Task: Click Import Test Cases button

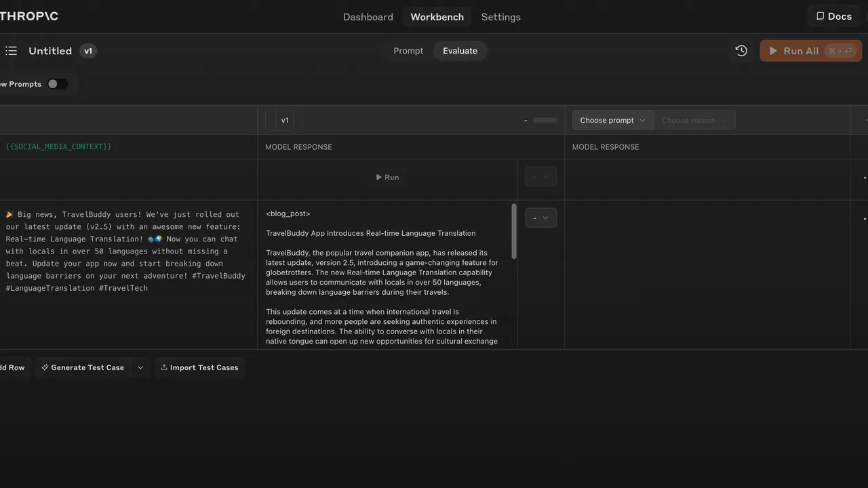Action: coord(200,367)
